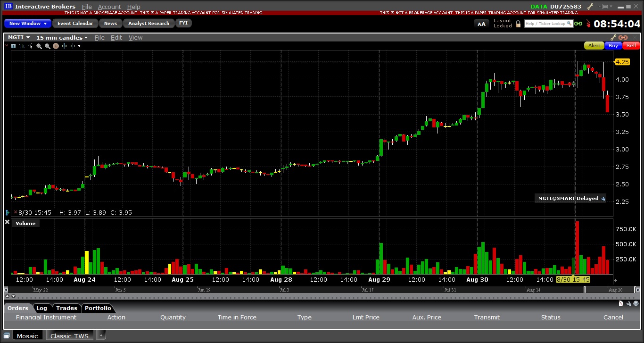Screen dimensions: 644x343
Task: Open the chart's View menu
Action: (x=135, y=37)
